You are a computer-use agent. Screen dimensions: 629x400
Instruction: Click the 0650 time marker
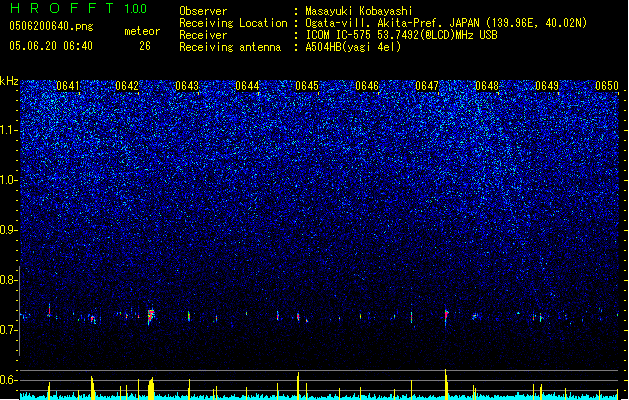607,86
